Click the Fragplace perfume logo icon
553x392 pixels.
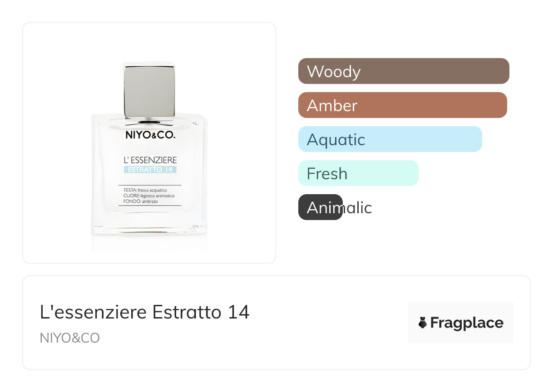point(423,323)
